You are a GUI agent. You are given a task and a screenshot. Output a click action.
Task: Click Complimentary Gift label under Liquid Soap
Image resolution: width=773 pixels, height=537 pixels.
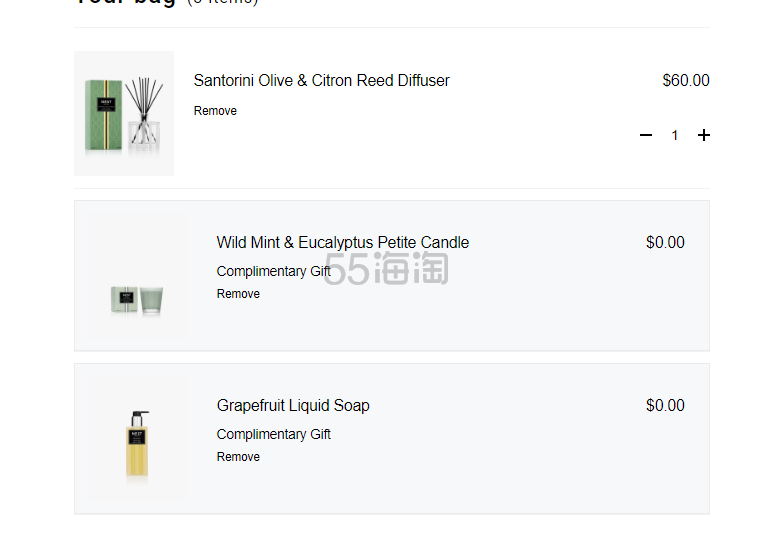pos(274,434)
